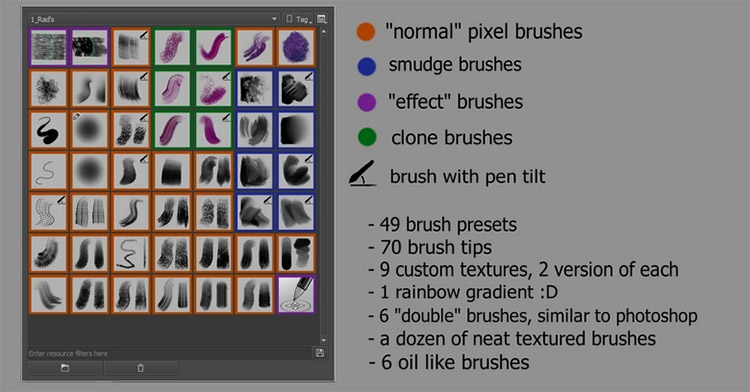The height and width of the screenshot is (392, 750).
Task: Click the trash delete preset button
Action: click(x=141, y=368)
